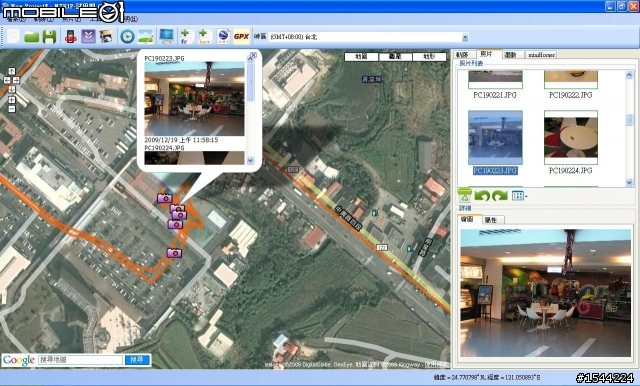Click the GPX export icon

coord(241,37)
